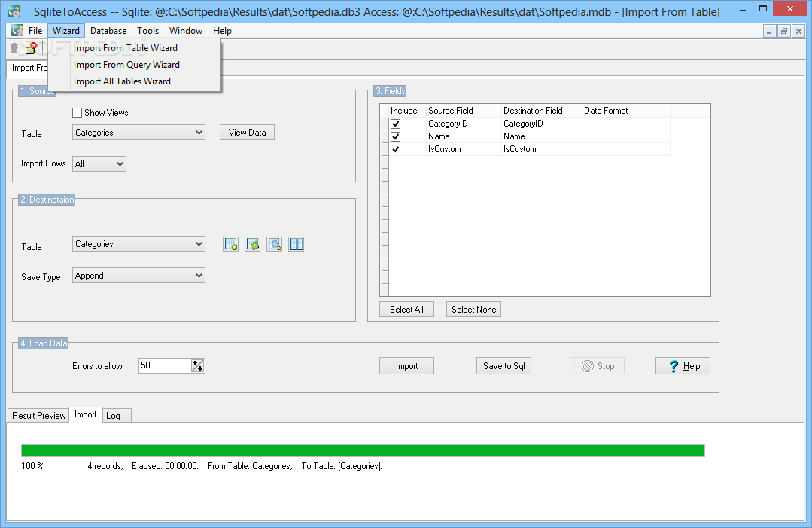Viewport: 812px width, 528px height.
Task: Click the CategoryID destination field cell
Action: click(x=542, y=124)
